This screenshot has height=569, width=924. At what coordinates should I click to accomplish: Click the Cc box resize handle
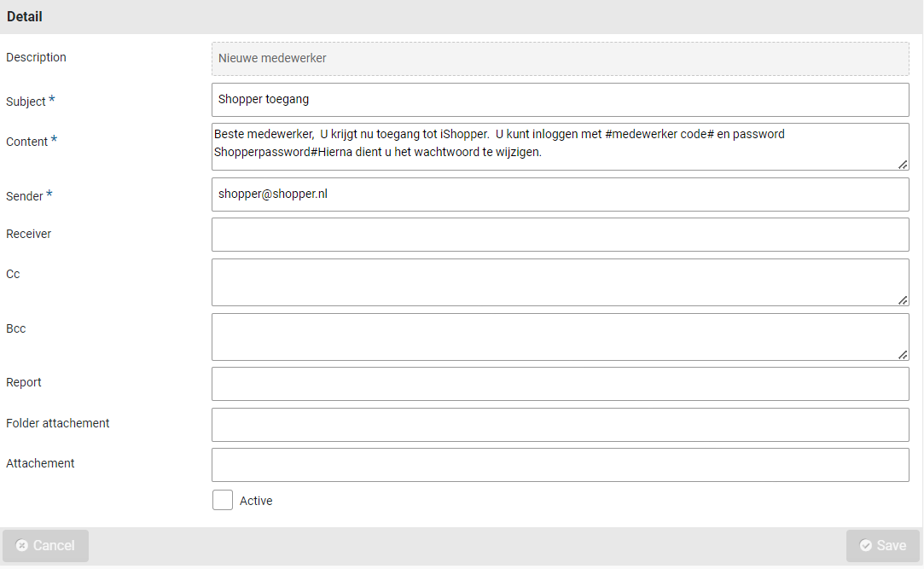903,300
